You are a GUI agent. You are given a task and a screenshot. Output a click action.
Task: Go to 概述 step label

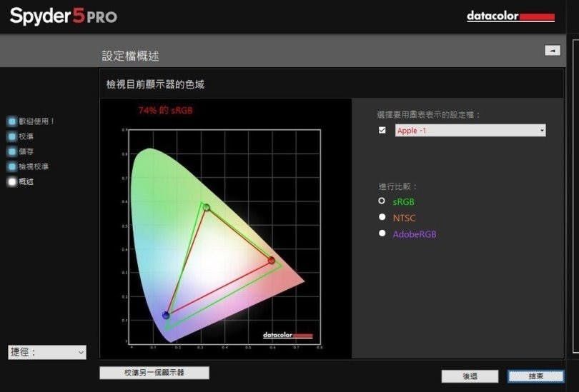(26, 182)
